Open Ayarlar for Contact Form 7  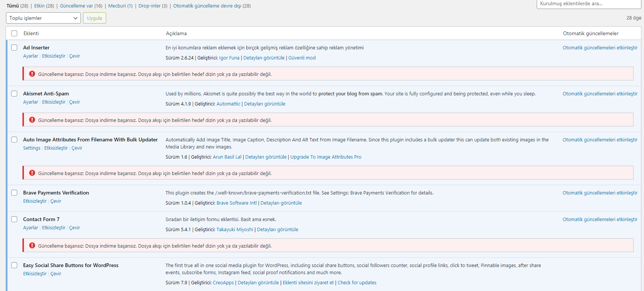31,228
